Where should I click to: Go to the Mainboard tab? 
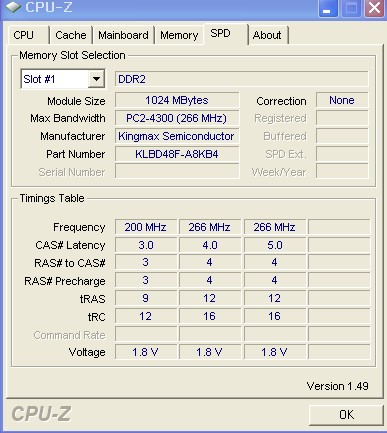123,35
